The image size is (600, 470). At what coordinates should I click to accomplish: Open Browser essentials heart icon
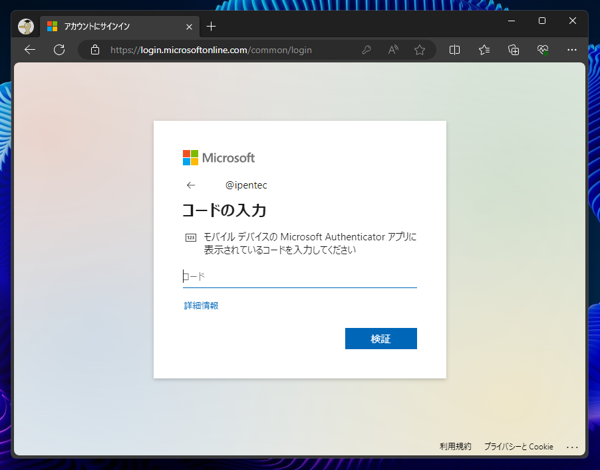[x=542, y=50]
